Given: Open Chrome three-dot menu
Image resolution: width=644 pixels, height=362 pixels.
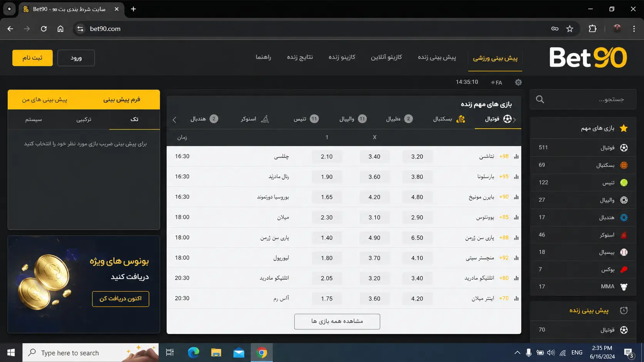Looking at the screenshot, I should click(634, 29).
